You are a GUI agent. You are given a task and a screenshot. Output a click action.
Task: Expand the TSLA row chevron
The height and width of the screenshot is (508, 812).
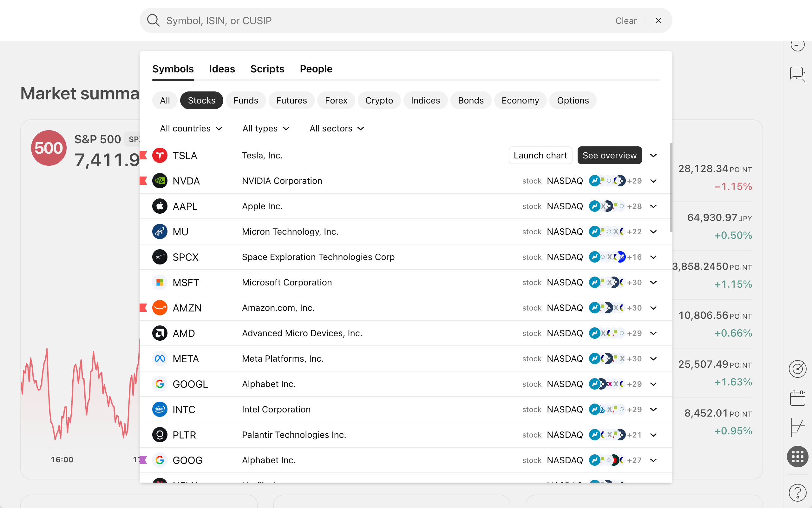coord(653,155)
